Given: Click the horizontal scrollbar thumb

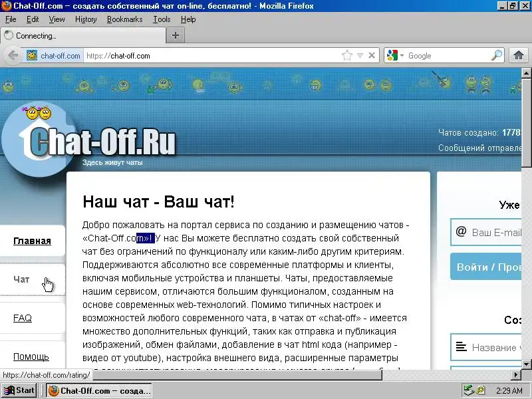Looking at the screenshot, I should click(237, 374).
